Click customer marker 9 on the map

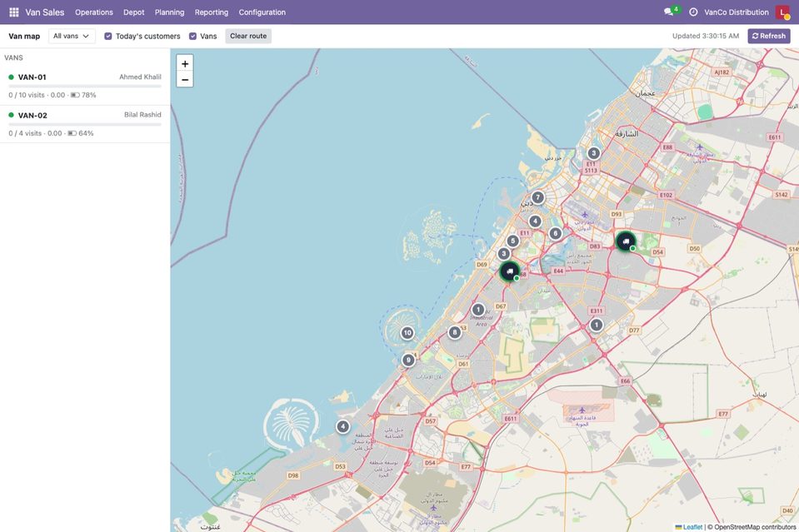408,360
